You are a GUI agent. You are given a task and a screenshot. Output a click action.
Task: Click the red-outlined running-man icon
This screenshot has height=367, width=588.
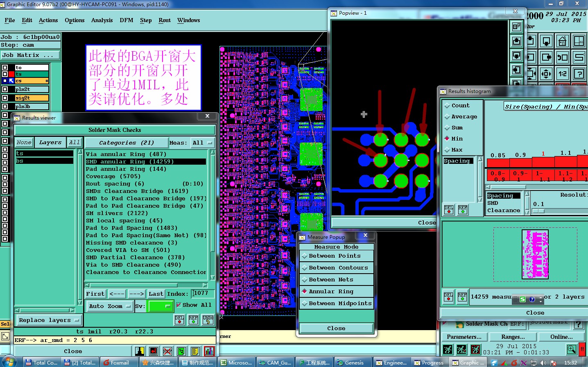pyautogui.click(x=475, y=349)
